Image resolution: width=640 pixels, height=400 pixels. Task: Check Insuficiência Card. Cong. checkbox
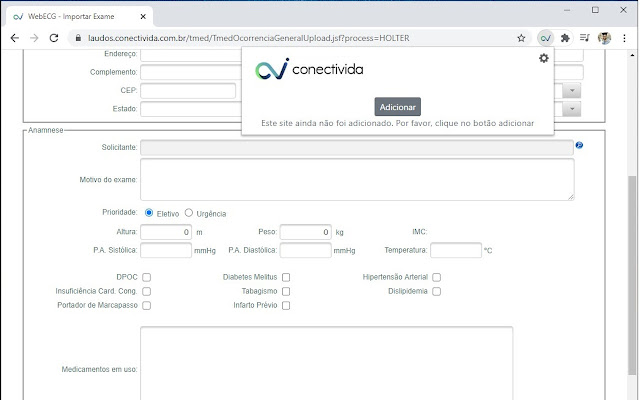click(147, 291)
